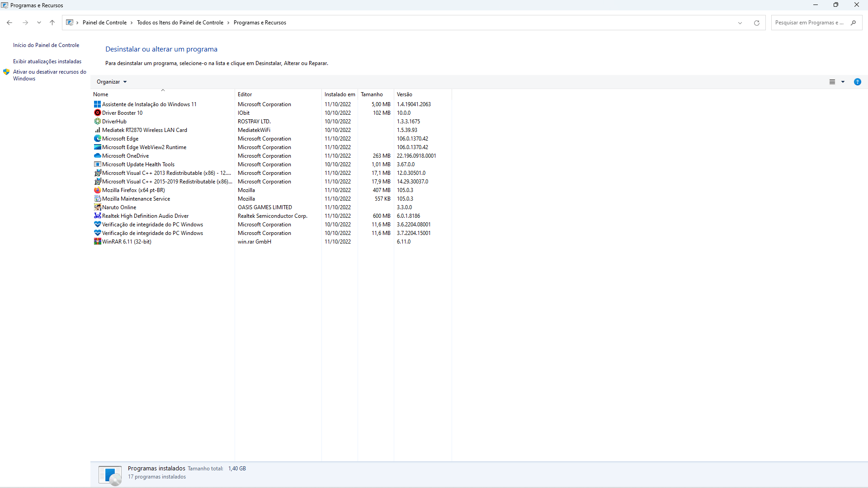Viewport: 868px width, 488px height.
Task: Click the Programas e Recursos breadcrumb
Action: tap(260, 23)
